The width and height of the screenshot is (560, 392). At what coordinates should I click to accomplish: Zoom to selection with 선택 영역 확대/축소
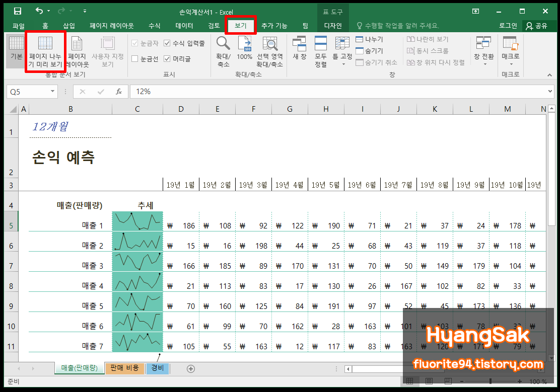(269, 52)
